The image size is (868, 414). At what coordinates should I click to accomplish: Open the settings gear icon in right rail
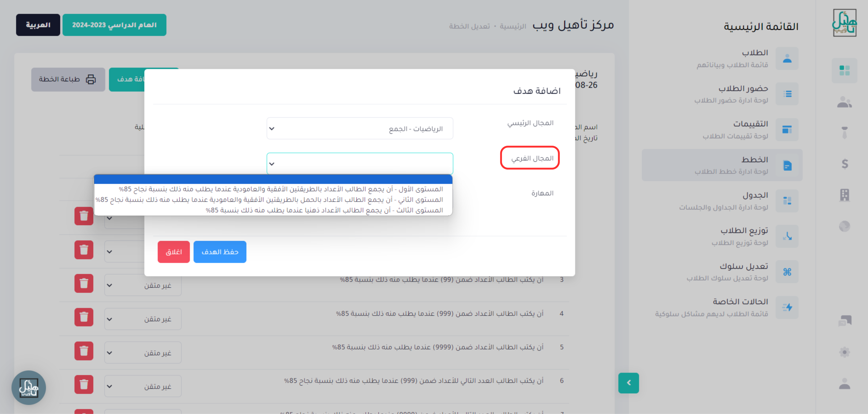point(844,352)
